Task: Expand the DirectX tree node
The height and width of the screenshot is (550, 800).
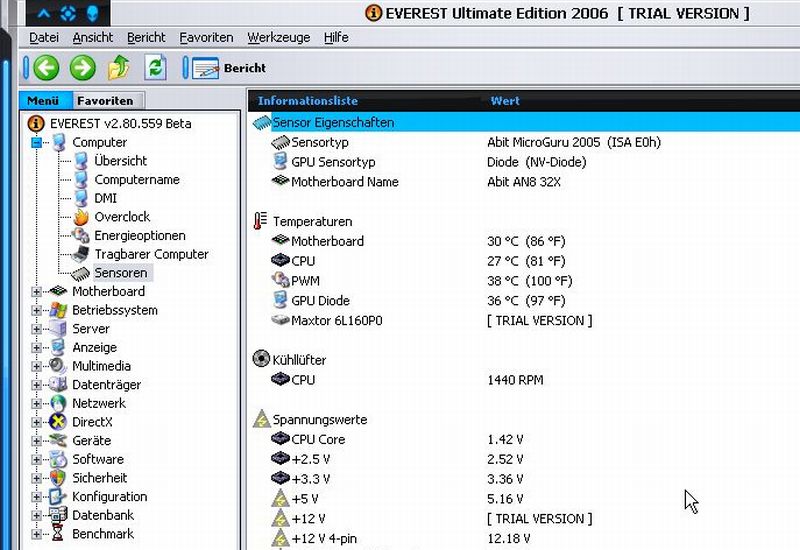Action: 36,422
